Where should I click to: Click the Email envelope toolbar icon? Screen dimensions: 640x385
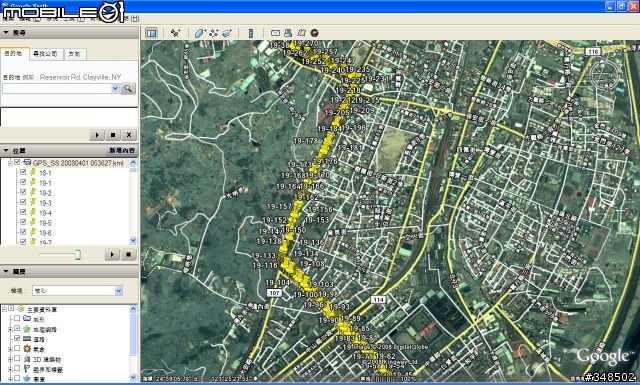pyautogui.click(x=276, y=33)
